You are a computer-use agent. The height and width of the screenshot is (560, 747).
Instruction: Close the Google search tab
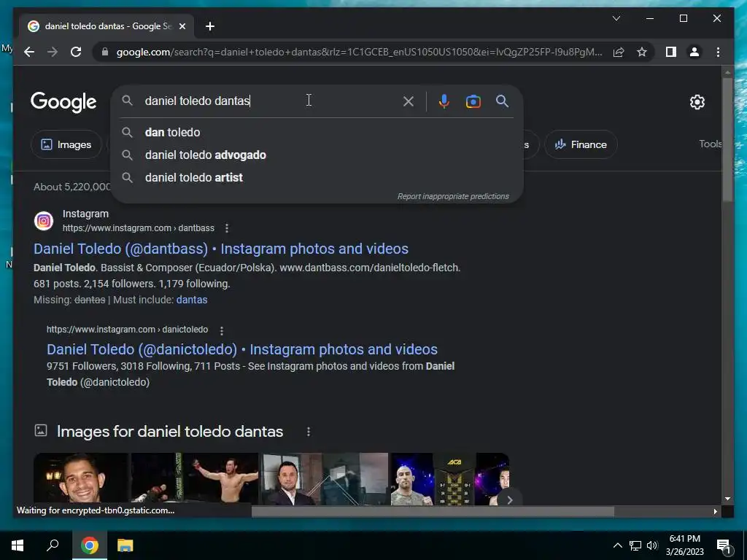point(182,26)
